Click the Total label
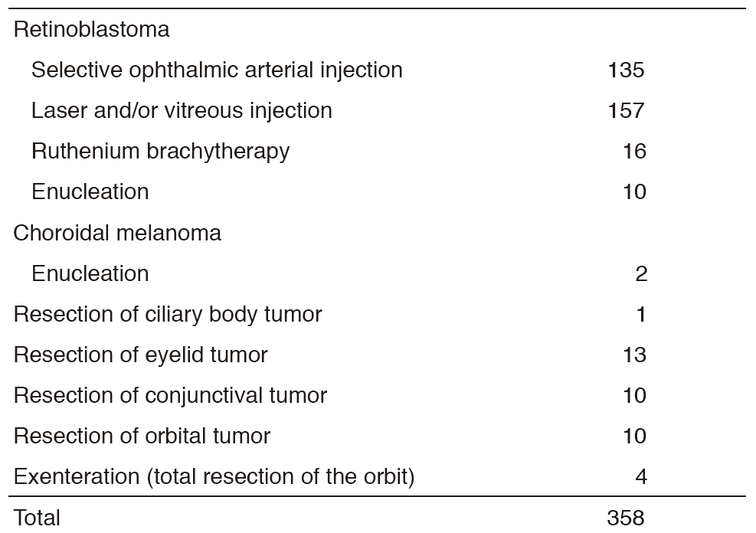Image resolution: width=756 pixels, height=533 pixels. pos(37,518)
